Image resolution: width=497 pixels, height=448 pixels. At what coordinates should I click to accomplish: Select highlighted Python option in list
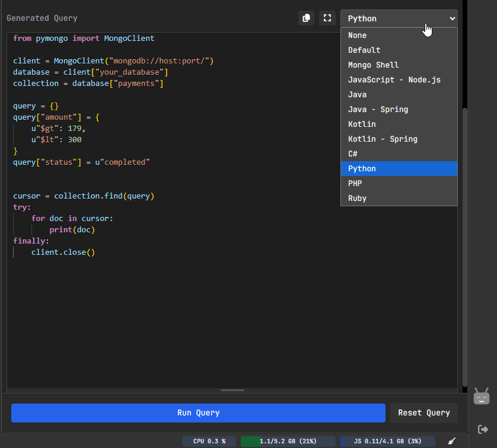399,169
